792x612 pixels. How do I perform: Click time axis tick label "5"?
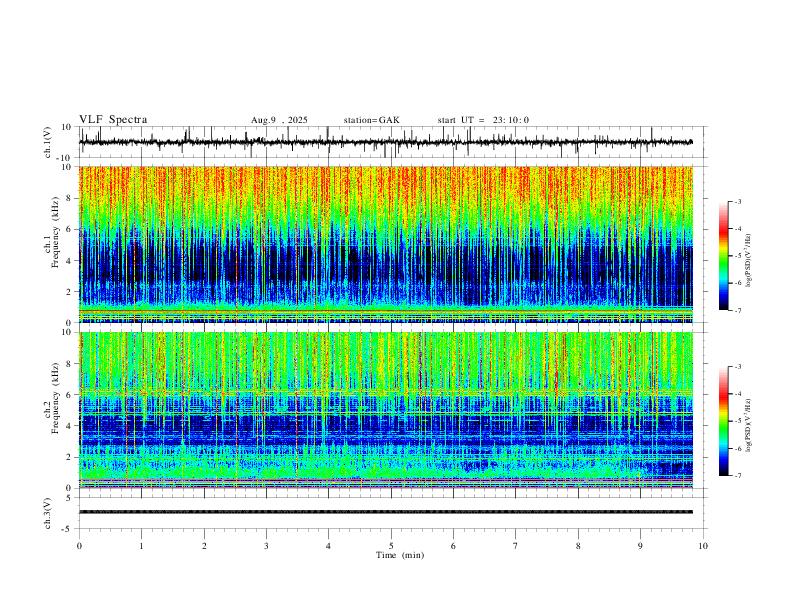pyautogui.click(x=391, y=546)
